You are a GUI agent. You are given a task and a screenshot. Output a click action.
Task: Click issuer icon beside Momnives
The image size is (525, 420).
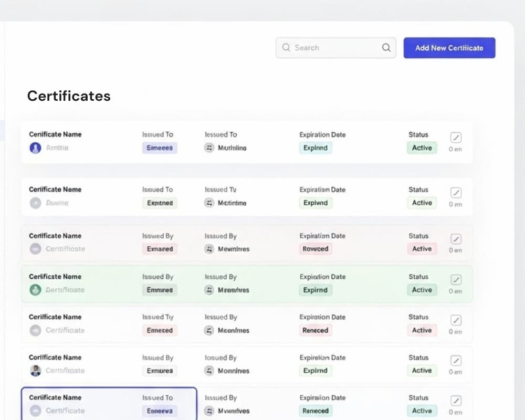click(x=209, y=371)
